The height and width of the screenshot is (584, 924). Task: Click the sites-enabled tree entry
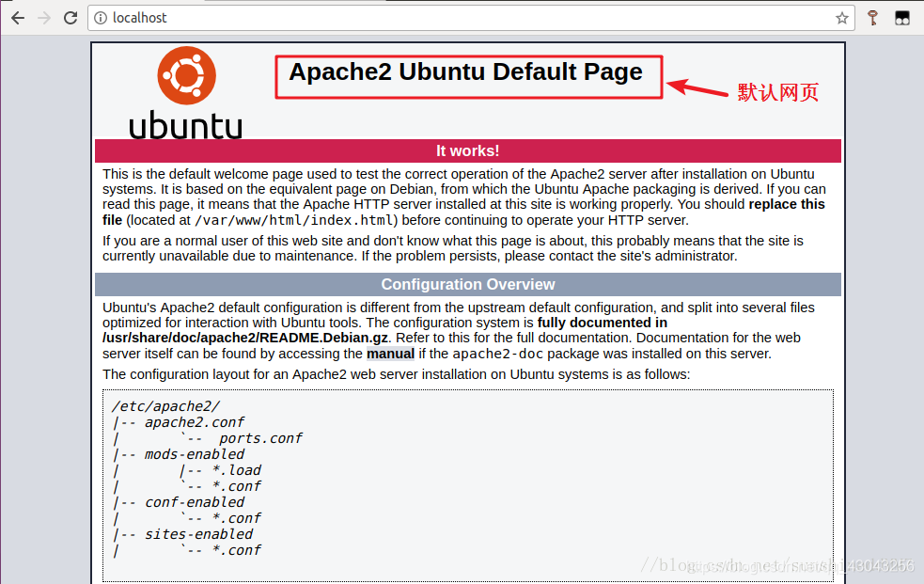point(198,533)
